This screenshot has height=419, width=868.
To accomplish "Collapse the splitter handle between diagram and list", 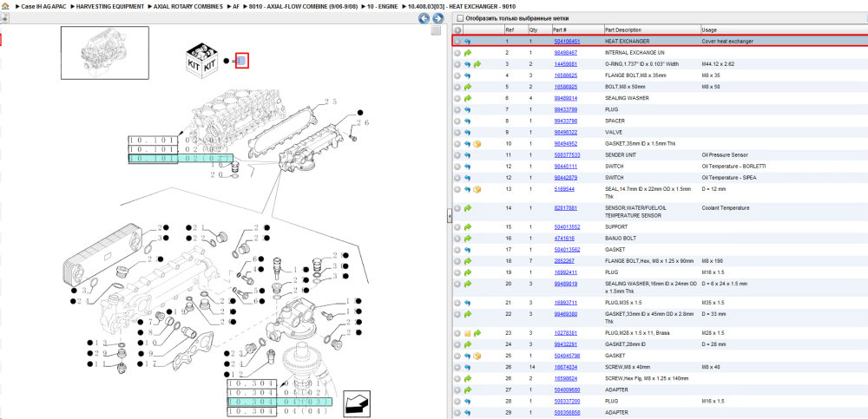I will (449, 216).
